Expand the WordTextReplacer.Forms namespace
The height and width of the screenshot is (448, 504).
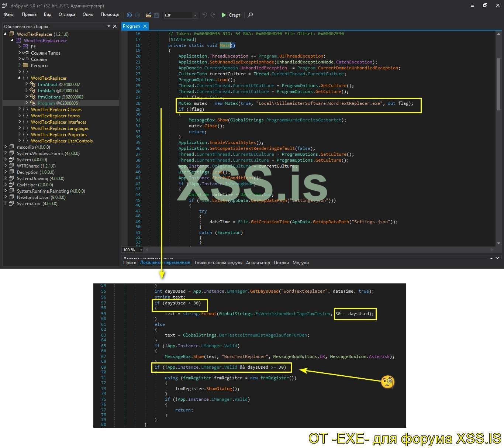click(20, 116)
